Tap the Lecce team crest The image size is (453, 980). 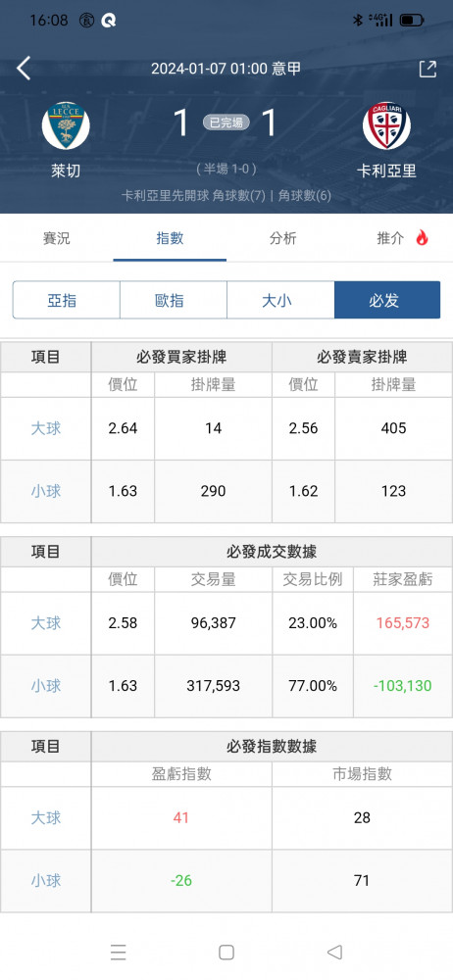[66, 125]
